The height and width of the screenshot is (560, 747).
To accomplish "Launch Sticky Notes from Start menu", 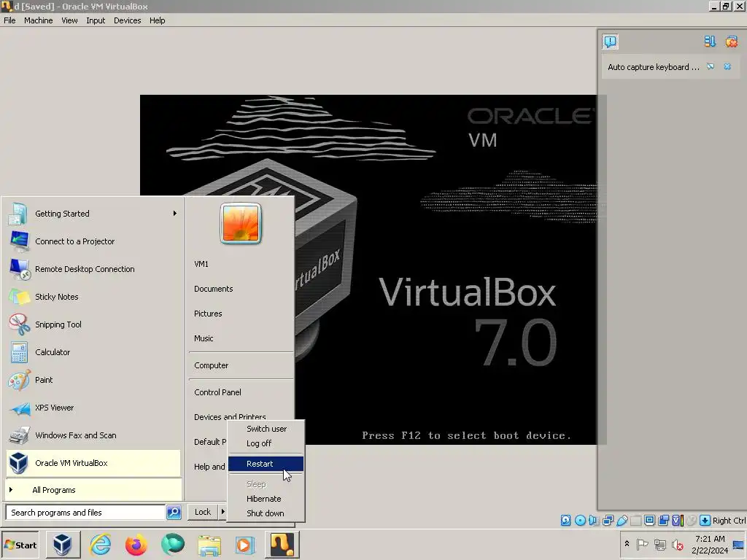I will (94, 297).
